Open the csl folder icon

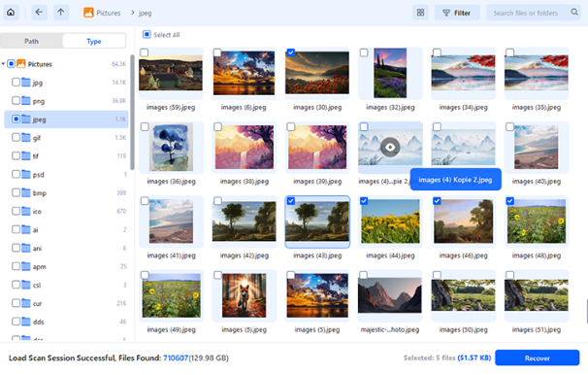tap(26, 285)
